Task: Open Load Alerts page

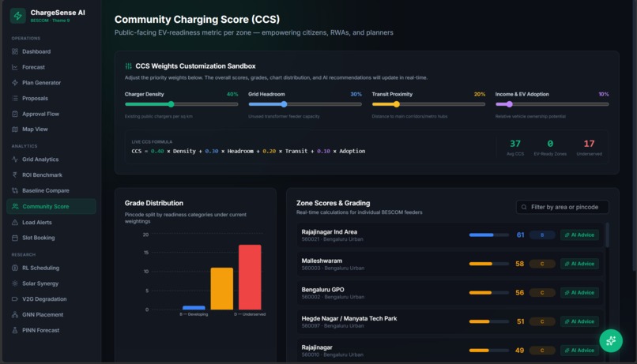Action: [51, 223]
